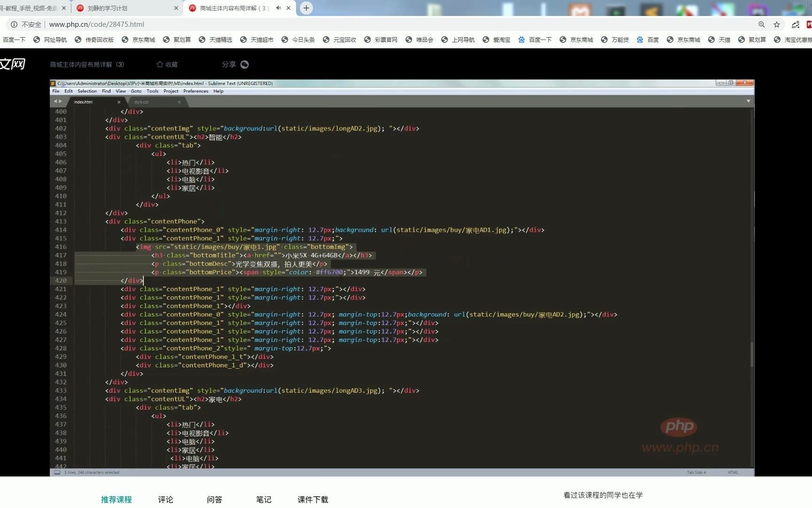Open a new browser tab

(306, 8)
